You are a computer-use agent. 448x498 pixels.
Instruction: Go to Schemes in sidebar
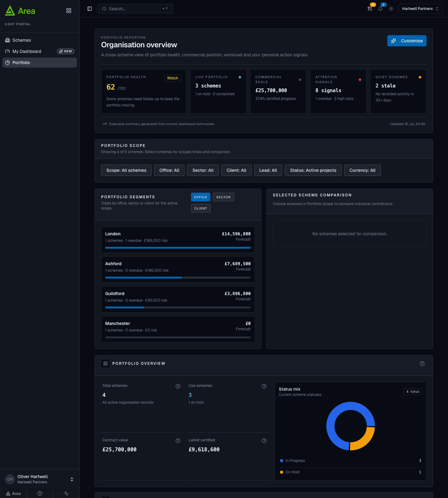40,40
